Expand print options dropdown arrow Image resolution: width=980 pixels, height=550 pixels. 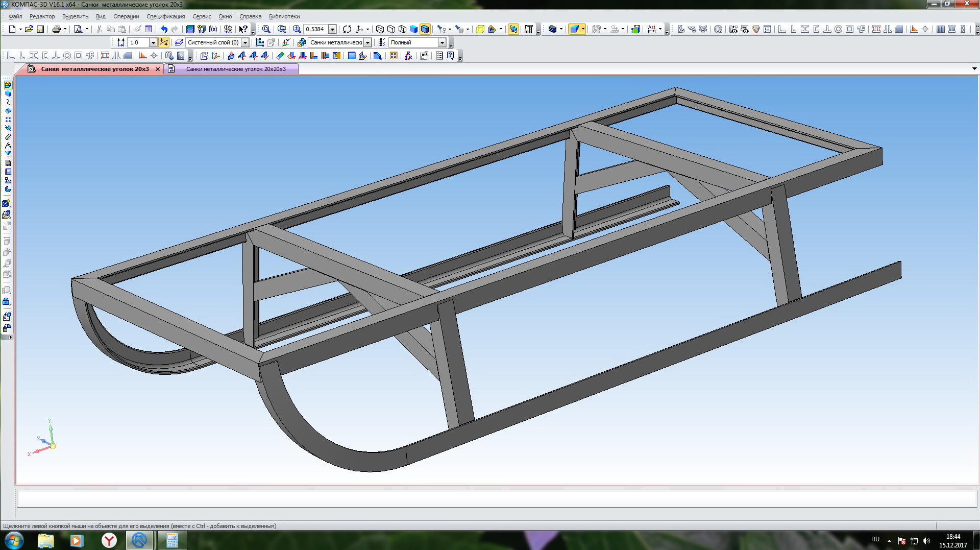[x=65, y=29]
